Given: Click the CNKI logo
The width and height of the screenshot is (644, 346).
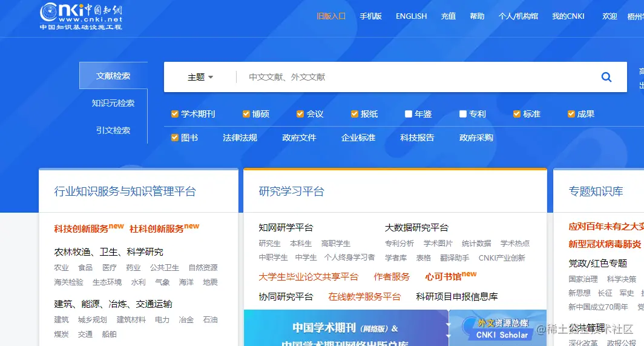Looking at the screenshot, I should (x=81, y=16).
